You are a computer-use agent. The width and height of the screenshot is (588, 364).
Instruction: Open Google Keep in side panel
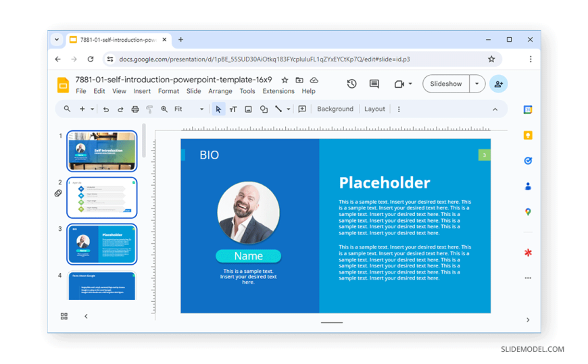click(x=528, y=135)
